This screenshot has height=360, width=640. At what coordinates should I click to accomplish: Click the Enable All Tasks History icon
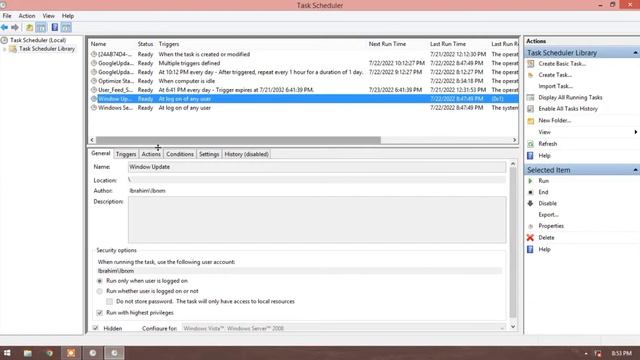pyautogui.click(x=531, y=109)
